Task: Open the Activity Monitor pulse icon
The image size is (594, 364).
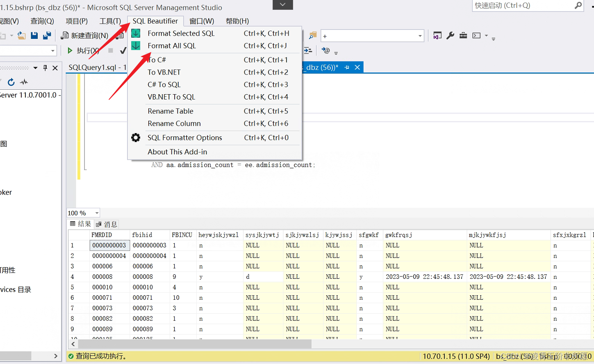Action: tap(24, 82)
